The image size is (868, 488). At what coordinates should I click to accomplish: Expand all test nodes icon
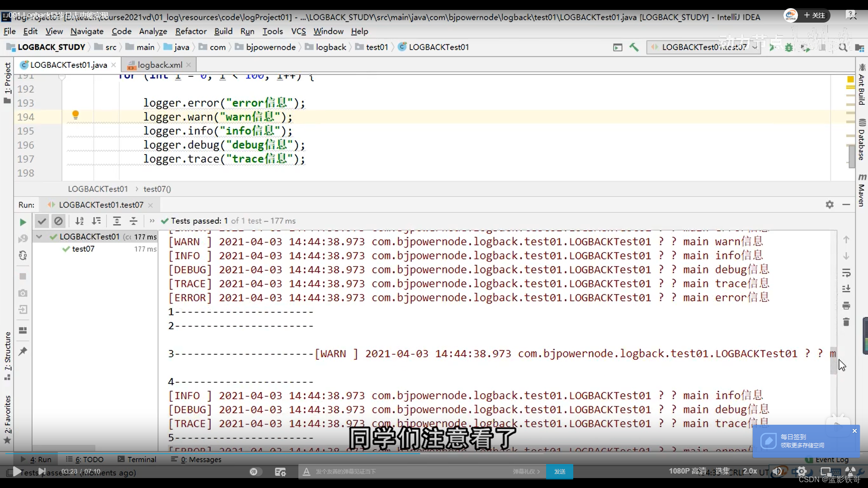tap(117, 221)
